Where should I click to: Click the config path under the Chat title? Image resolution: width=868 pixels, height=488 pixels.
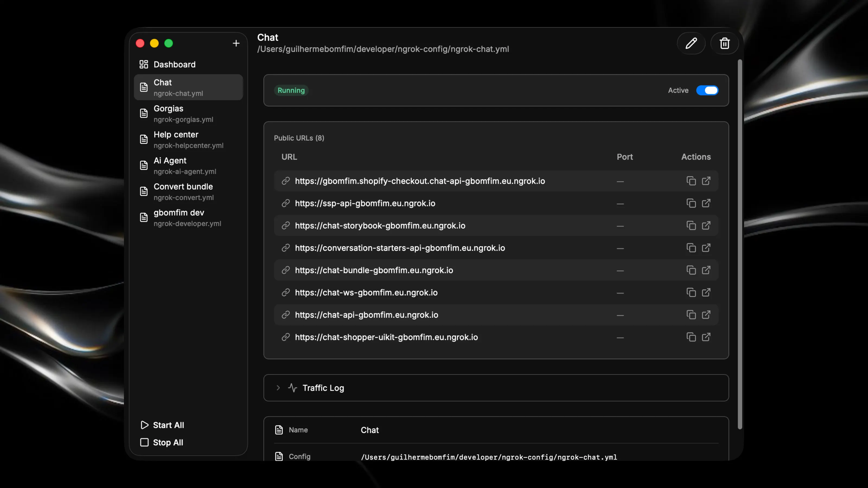click(383, 49)
